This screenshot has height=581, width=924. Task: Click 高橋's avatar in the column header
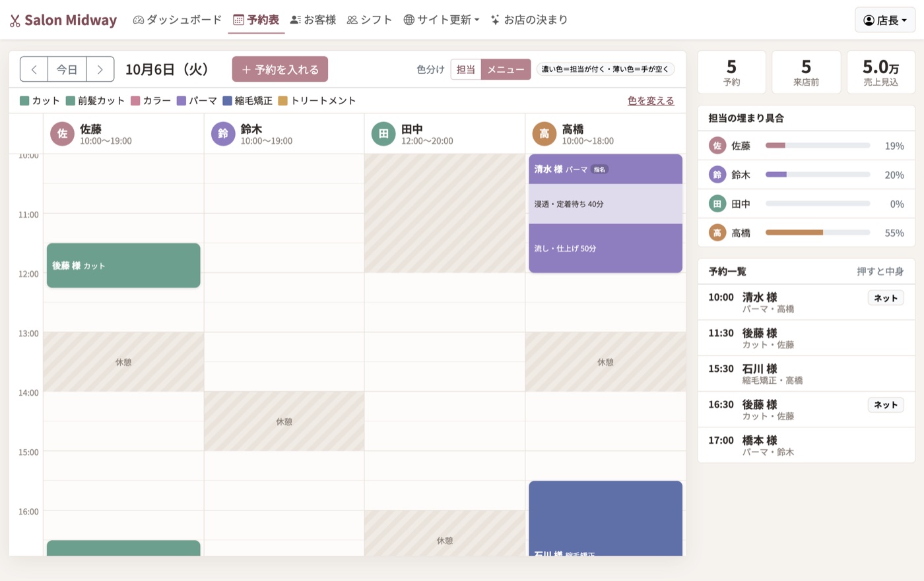coord(544,134)
